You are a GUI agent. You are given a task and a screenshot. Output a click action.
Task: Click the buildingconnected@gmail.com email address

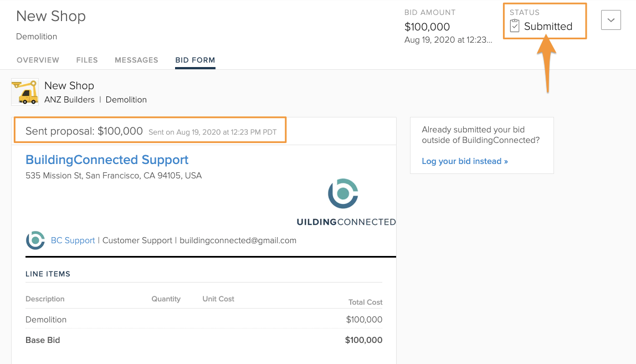pos(238,240)
